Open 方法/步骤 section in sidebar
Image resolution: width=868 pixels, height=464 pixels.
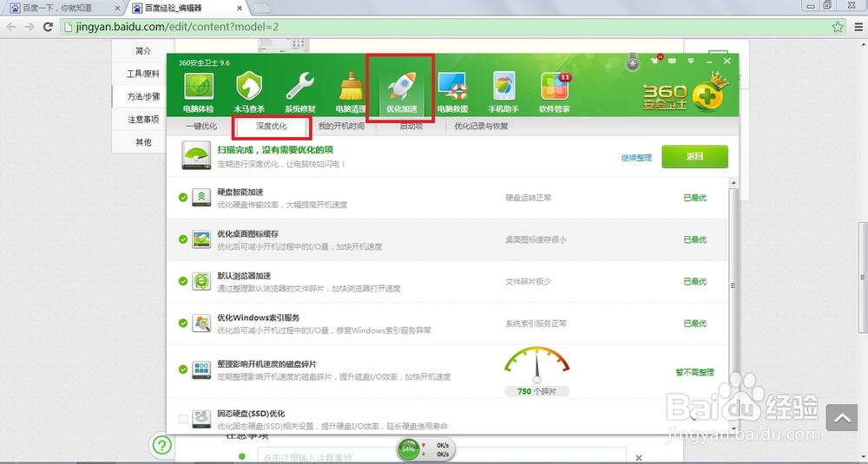click(x=143, y=96)
